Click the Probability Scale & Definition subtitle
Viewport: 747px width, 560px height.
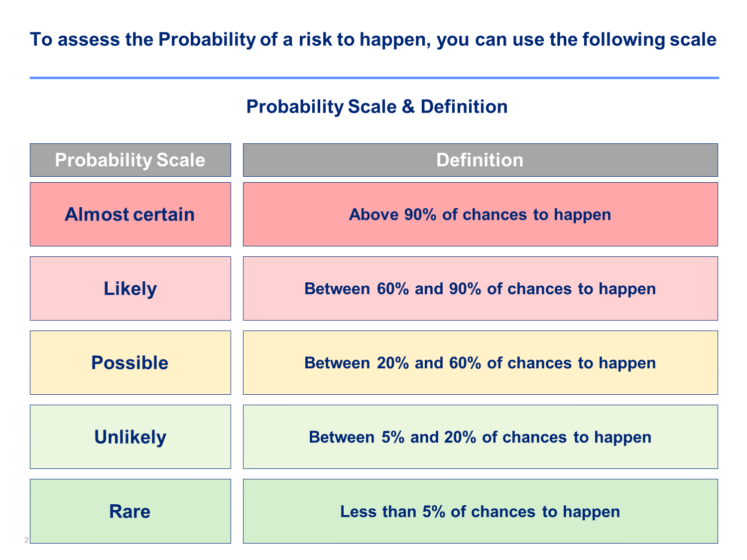tap(377, 107)
